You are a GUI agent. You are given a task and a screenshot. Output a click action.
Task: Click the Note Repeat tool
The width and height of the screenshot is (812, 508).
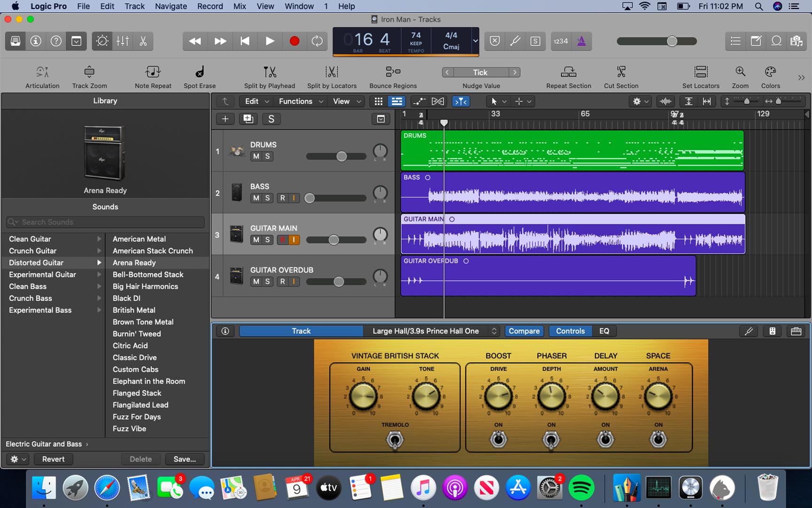point(153,77)
